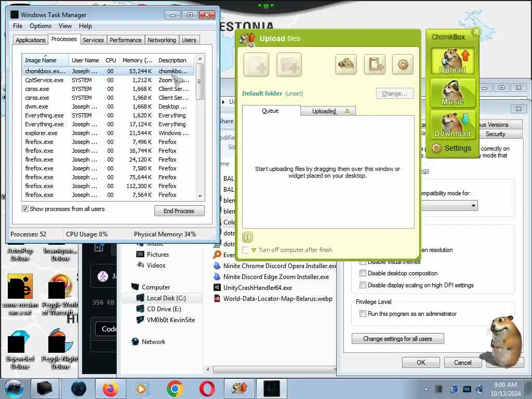Sort processes by Image Name column
The height and width of the screenshot is (399, 532).
pyautogui.click(x=46, y=60)
